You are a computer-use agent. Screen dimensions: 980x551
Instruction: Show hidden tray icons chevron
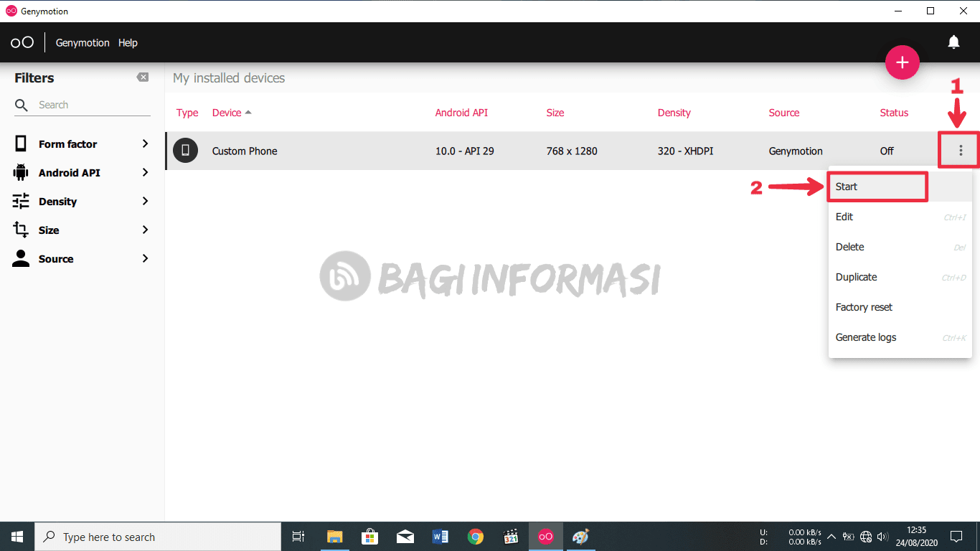[x=831, y=537]
